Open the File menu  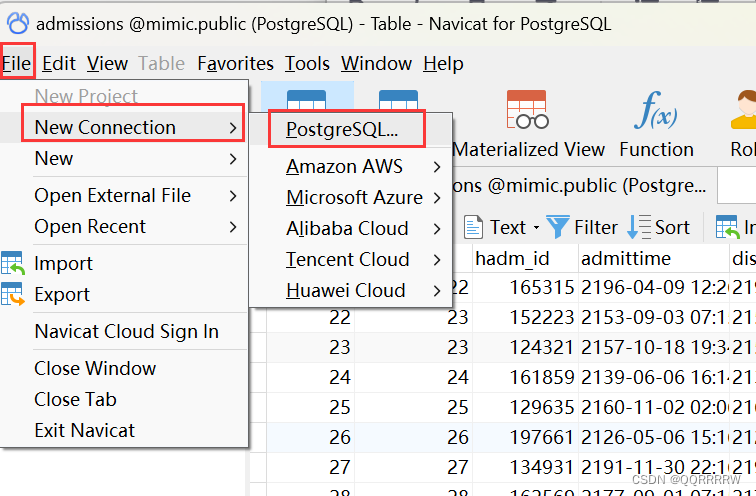click(17, 63)
